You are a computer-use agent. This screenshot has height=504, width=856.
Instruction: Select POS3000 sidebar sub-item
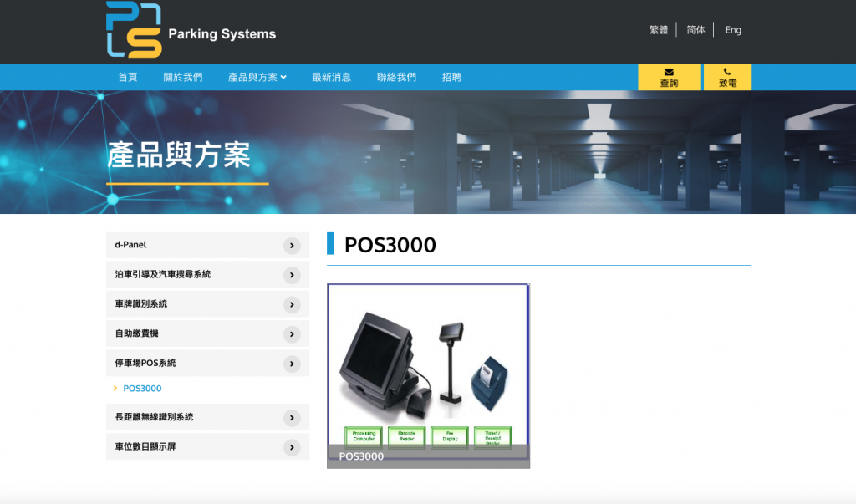[x=142, y=389]
